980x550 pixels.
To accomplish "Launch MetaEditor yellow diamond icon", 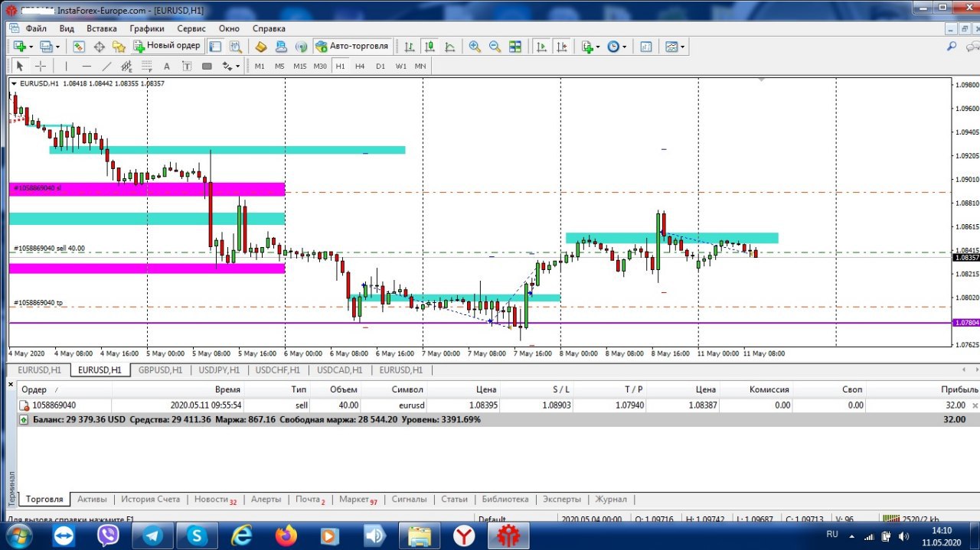I will [261, 46].
